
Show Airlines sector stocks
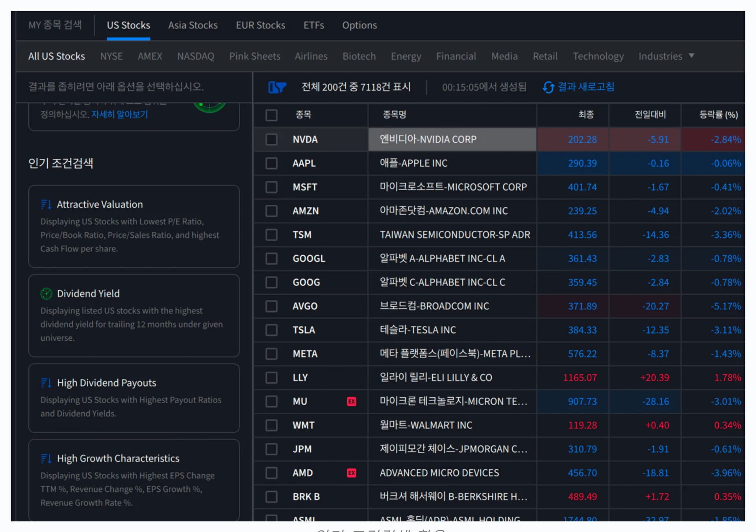(311, 56)
